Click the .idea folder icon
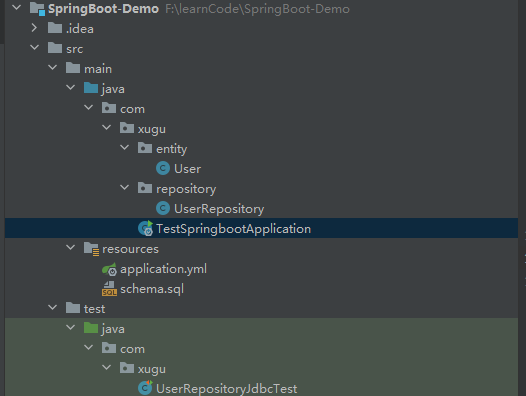Image resolution: width=526 pixels, height=396 pixels. pos(55,28)
